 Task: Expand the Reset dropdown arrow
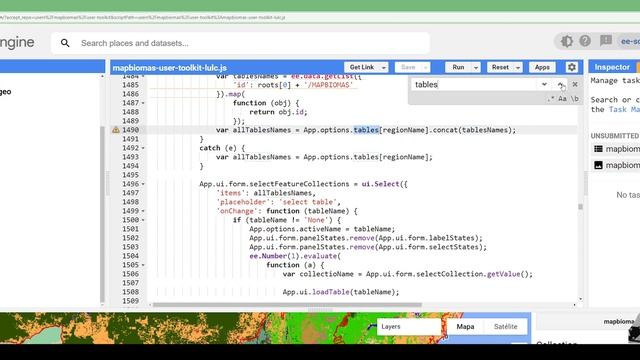[x=518, y=68]
